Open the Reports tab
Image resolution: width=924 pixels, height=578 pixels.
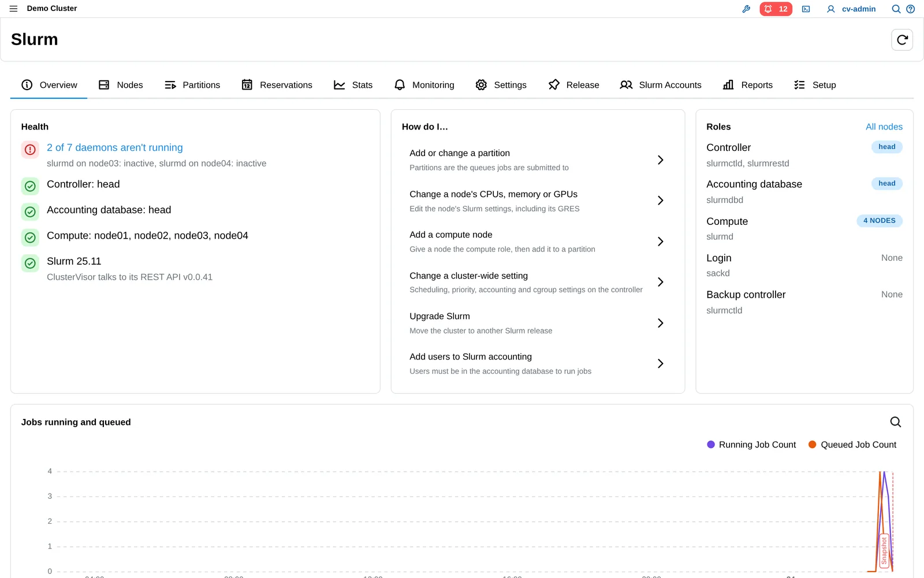(748, 85)
